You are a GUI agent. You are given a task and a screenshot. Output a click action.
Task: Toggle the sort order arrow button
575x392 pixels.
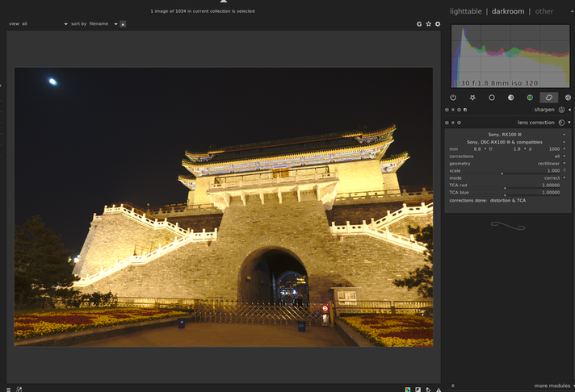coord(123,24)
